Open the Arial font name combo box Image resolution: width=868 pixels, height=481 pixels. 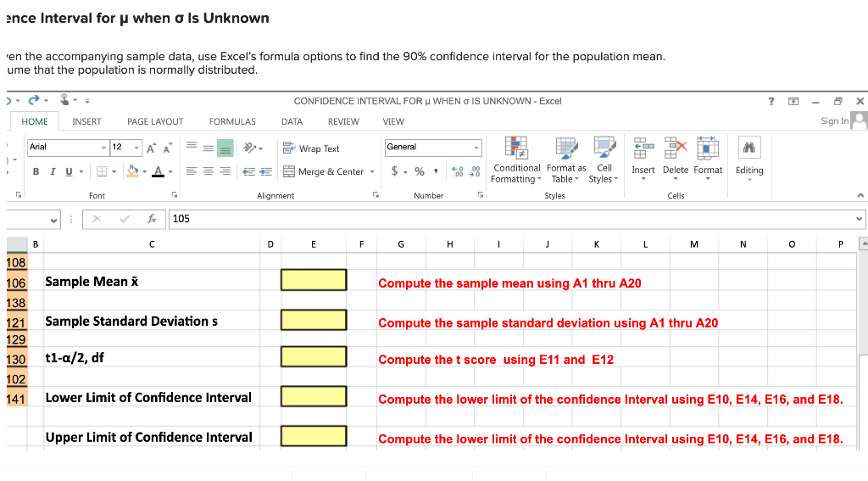68,147
